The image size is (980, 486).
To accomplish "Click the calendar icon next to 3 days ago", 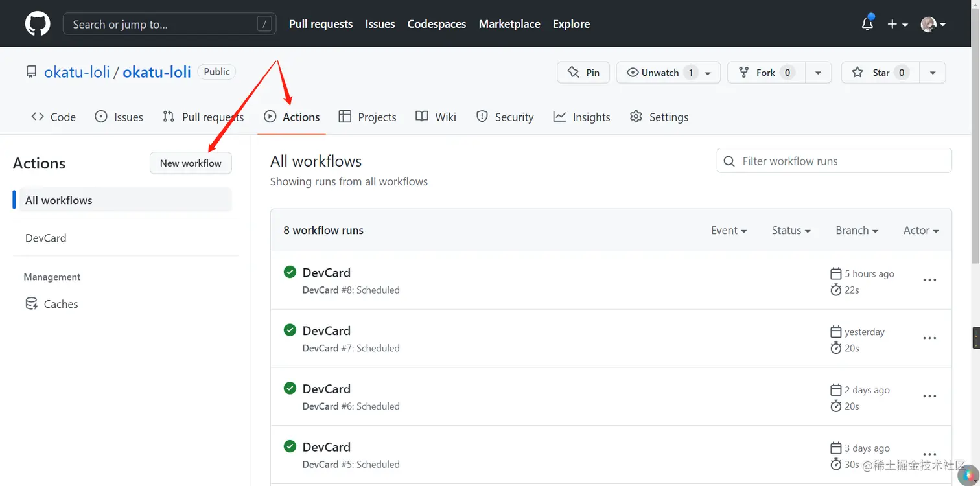I will point(836,448).
